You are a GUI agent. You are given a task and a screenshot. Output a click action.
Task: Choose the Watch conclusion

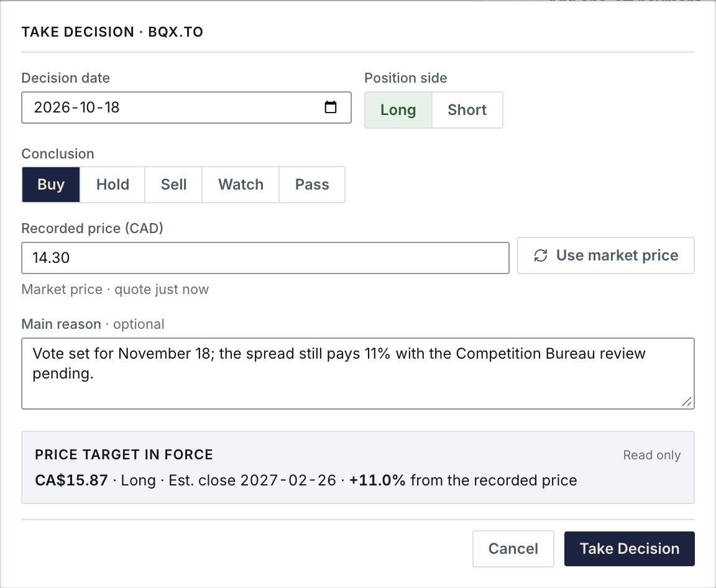(241, 185)
